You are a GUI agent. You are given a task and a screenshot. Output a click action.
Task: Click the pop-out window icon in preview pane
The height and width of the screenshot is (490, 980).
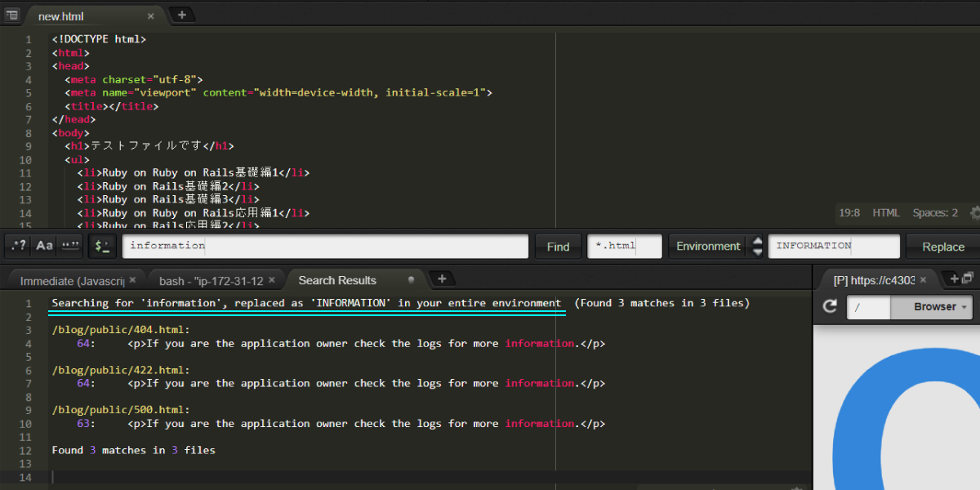969,278
